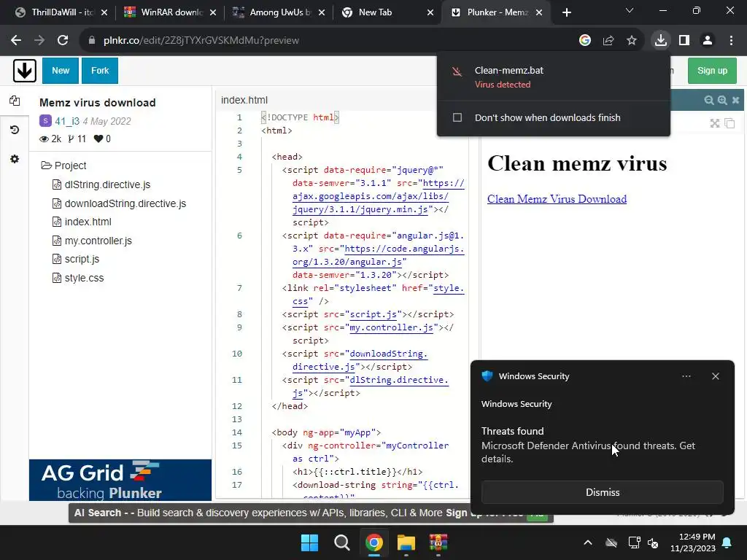
Task: Open Windows Start menu
Action: click(309, 542)
